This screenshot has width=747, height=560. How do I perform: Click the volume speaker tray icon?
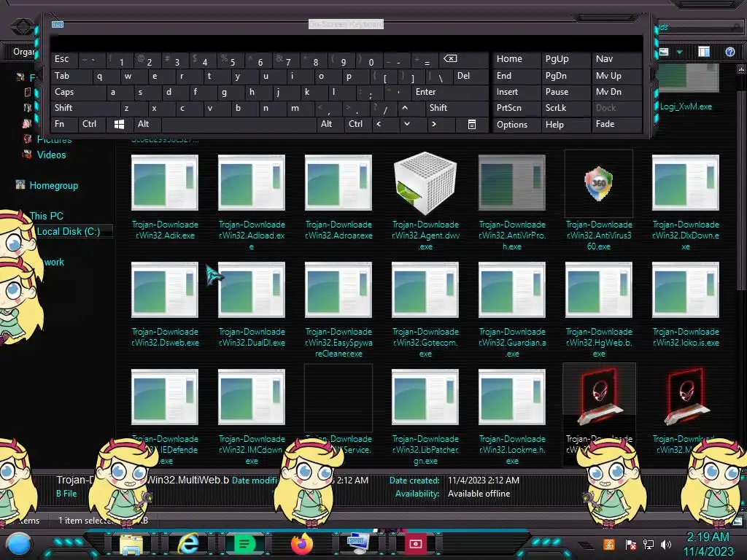[x=666, y=544]
